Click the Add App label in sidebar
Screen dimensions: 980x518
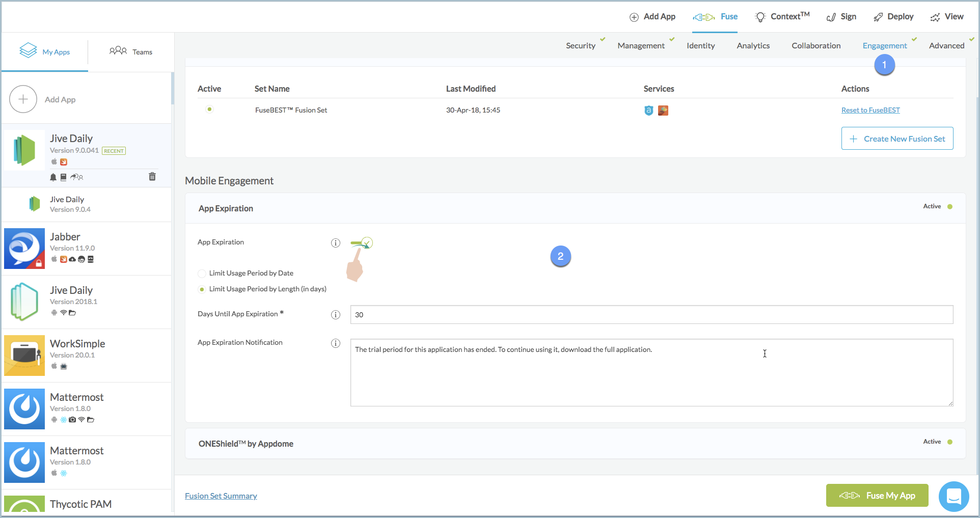click(x=60, y=100)
